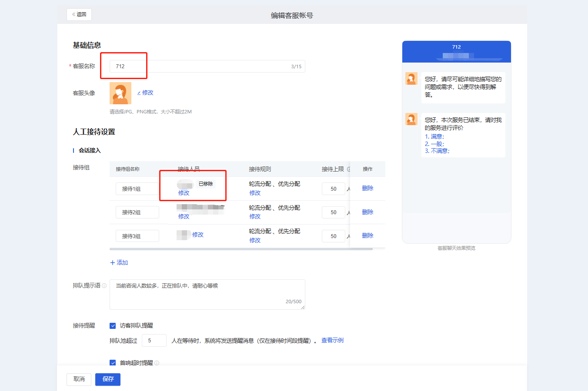This screenshot has height=391, width=588.
Task: Edit the 客服名称 field containing 712
Action: point(207,66)
